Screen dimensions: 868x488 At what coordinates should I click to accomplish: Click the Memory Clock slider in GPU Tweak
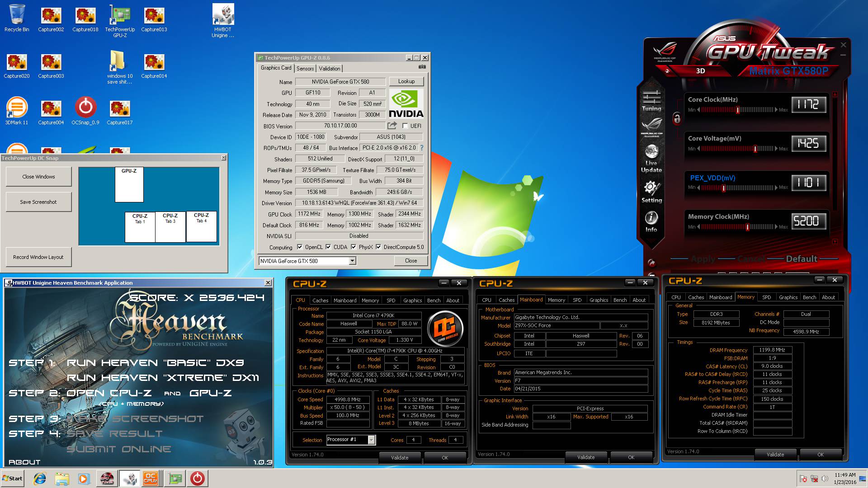(x=737, y=227)
